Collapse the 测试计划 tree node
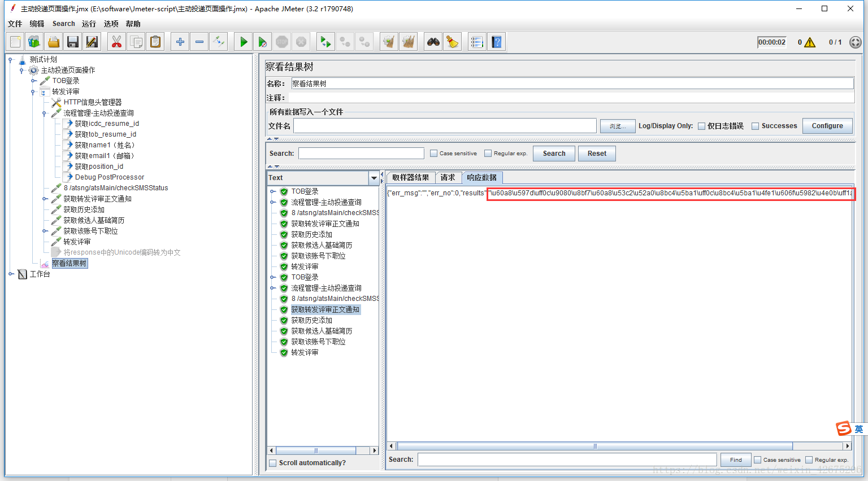868x481 pixels. pyautogui.click(x=11, y=59)
